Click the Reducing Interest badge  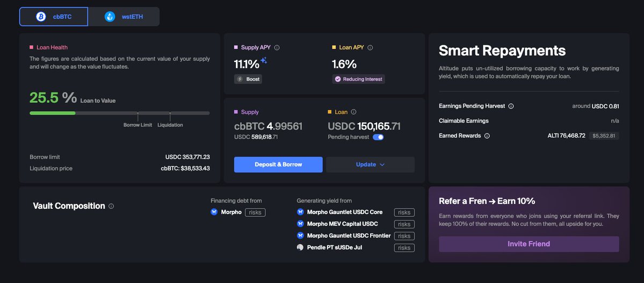point(359,79)
